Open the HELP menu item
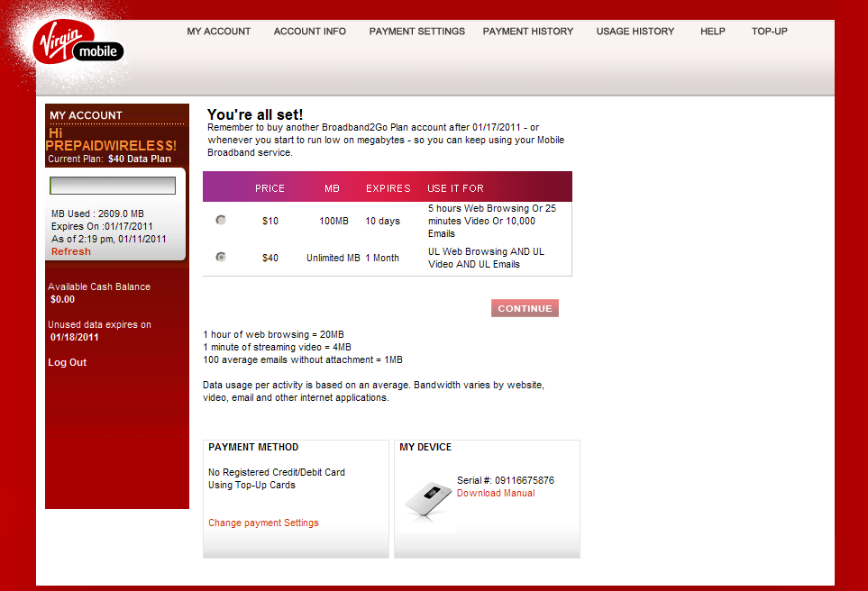This screenshot has width=868, height=591. pyautogui.click(x=712, y=32)
